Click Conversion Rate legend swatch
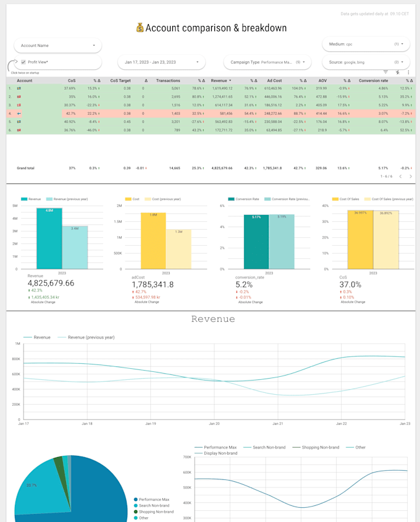 (x=231, y=199)
